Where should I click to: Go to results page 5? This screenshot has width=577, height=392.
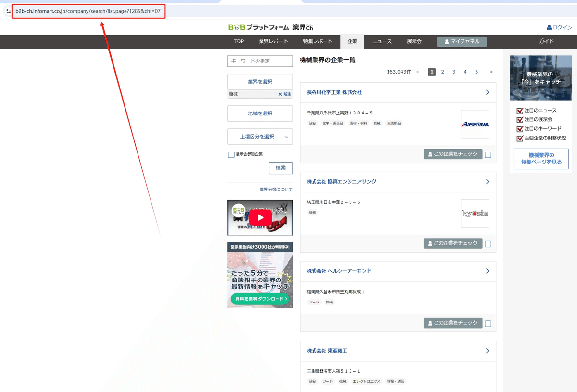[x=477, y=72]
